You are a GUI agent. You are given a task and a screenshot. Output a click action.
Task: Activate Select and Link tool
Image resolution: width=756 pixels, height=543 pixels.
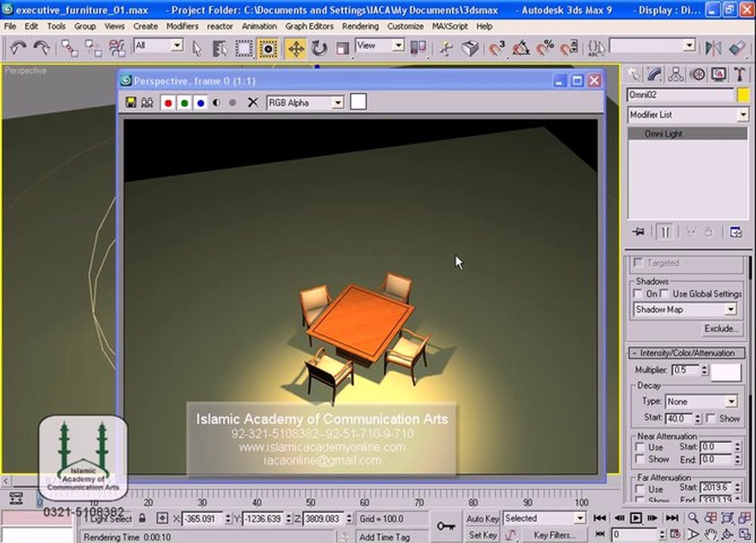(69, 48)
